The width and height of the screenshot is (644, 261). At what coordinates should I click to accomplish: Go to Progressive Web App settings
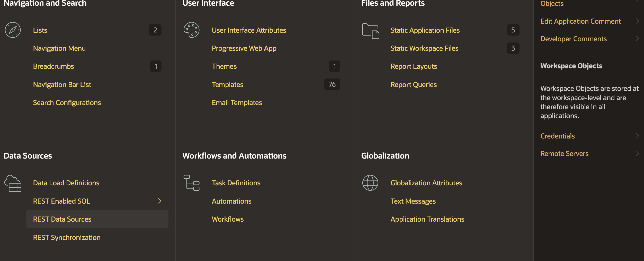244,48
